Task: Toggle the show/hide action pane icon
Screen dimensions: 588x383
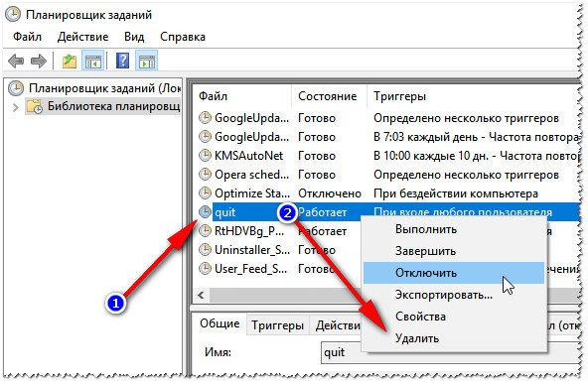Action: pos(147,61)
